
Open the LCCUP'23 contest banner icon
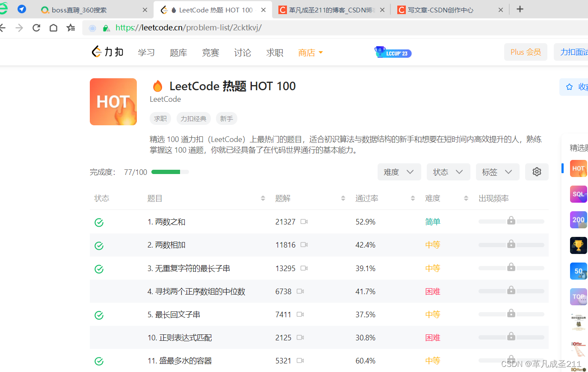[x=393, y=52]
